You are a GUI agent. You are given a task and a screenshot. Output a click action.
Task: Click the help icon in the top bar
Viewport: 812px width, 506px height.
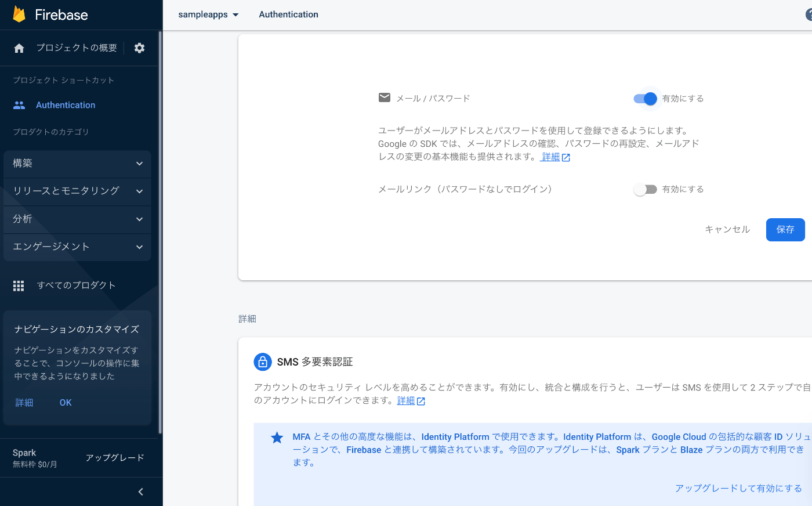[x=809, y=15]
